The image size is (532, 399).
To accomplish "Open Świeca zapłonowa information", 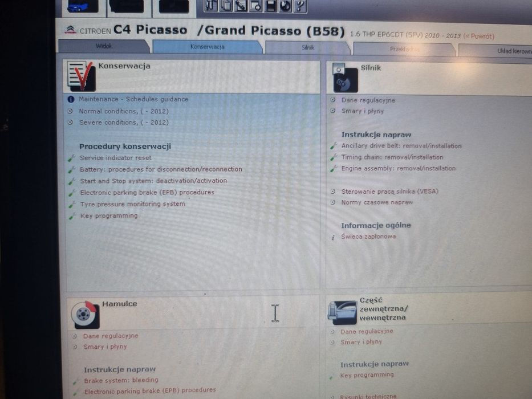I will [x=368, y=237].
